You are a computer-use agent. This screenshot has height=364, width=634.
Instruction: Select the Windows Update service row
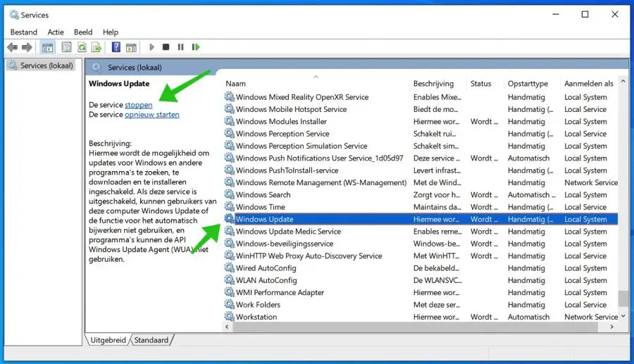421,219
